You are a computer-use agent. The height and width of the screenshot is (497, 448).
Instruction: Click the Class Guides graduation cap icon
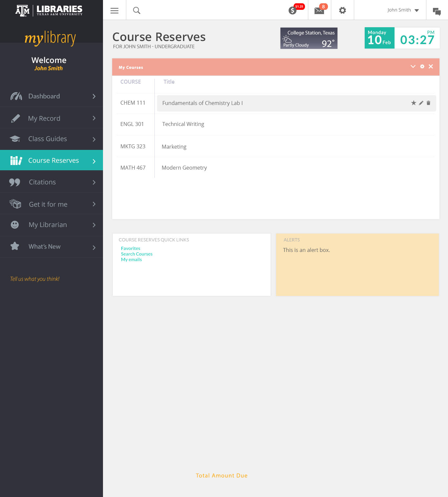pyautogui.click(x=15, y=139)
